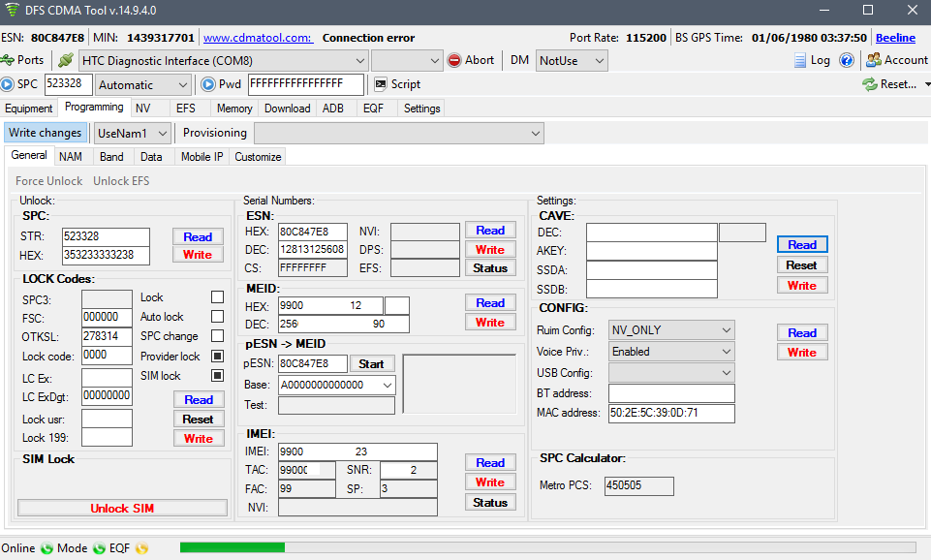Open the Account users icon
Image resolution: width=931 pixels, height=560 pixels.
click(x=874, y=60)
